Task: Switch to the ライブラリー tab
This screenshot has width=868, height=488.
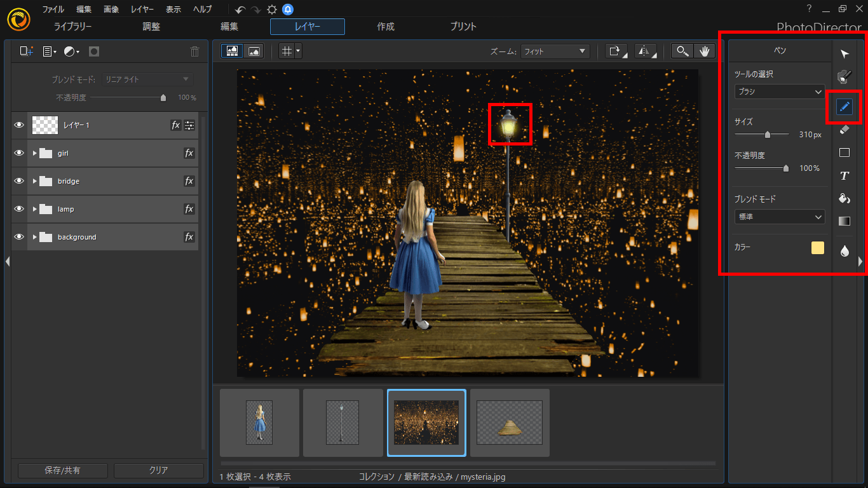Action: click(x=72, y=27)
